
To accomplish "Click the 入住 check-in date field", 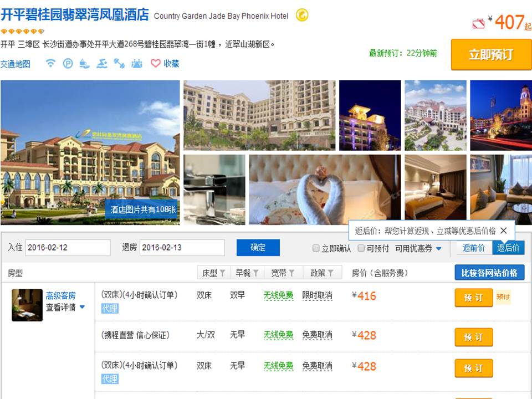I will pos(68,247).
